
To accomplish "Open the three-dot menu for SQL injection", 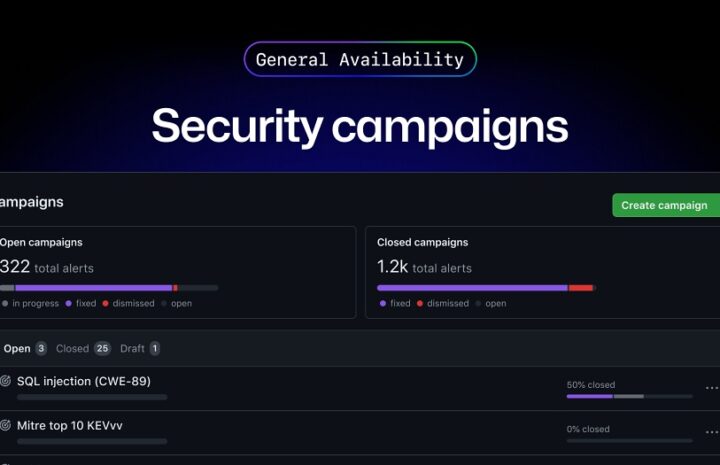I will pos(712,388).
